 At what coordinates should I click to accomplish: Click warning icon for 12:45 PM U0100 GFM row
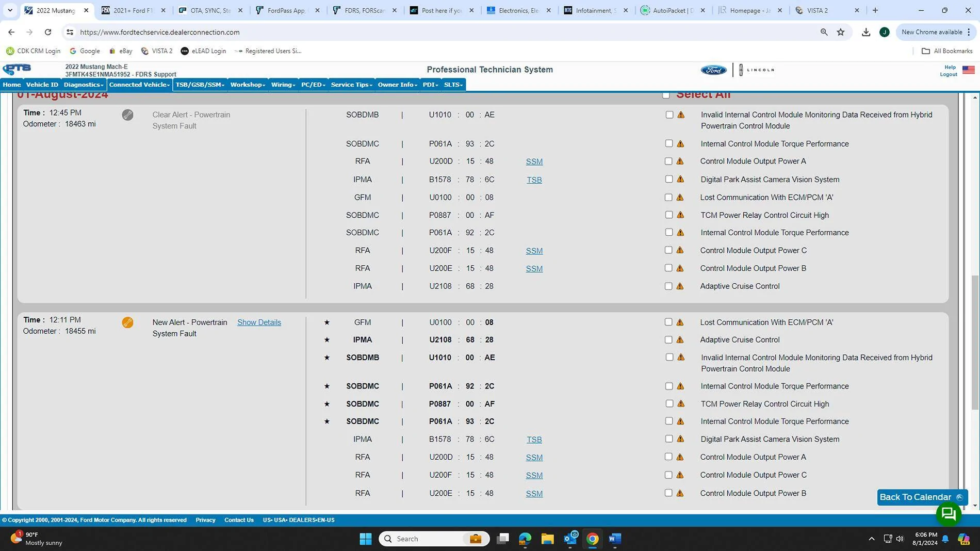680,198
